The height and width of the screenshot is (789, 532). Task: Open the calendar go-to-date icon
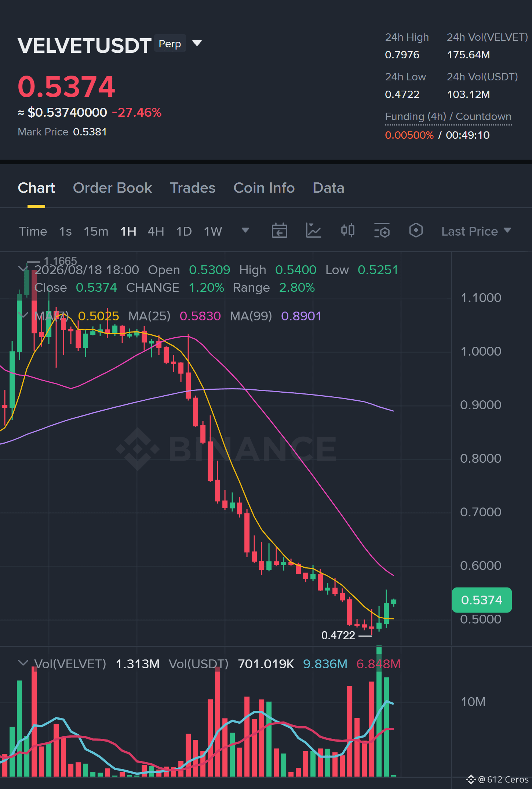(279, 231)
